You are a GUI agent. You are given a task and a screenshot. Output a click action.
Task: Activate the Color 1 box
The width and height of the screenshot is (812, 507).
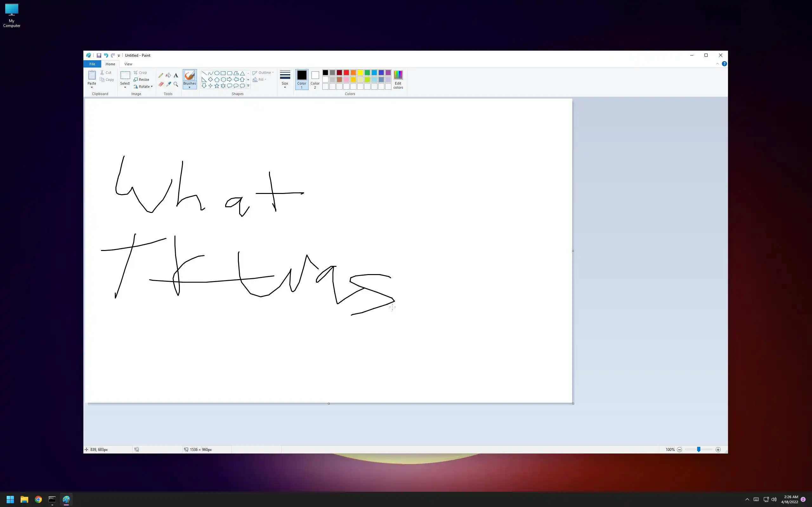point(302,79)
